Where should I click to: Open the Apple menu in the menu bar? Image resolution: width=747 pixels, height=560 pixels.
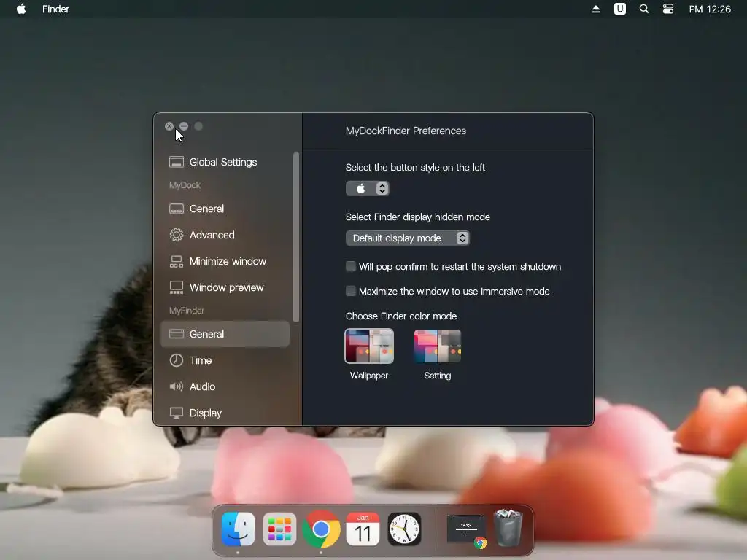(x=21, y=9)
